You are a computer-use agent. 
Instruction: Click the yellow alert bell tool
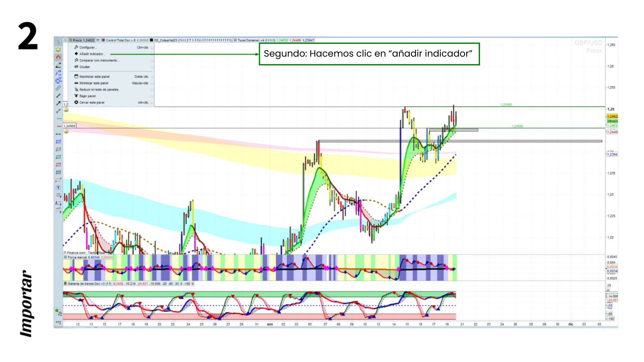(58, 50)
